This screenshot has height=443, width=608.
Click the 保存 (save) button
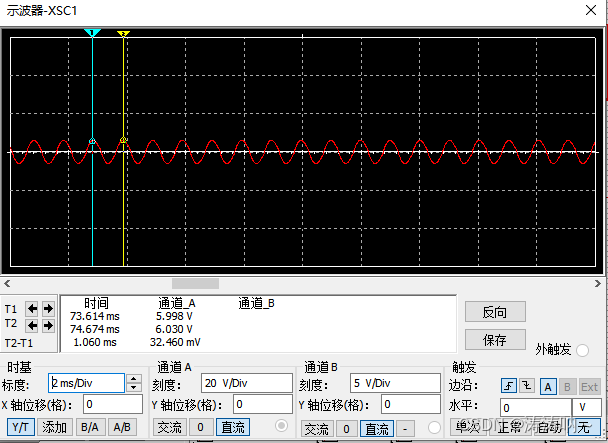tap(495, 340)
